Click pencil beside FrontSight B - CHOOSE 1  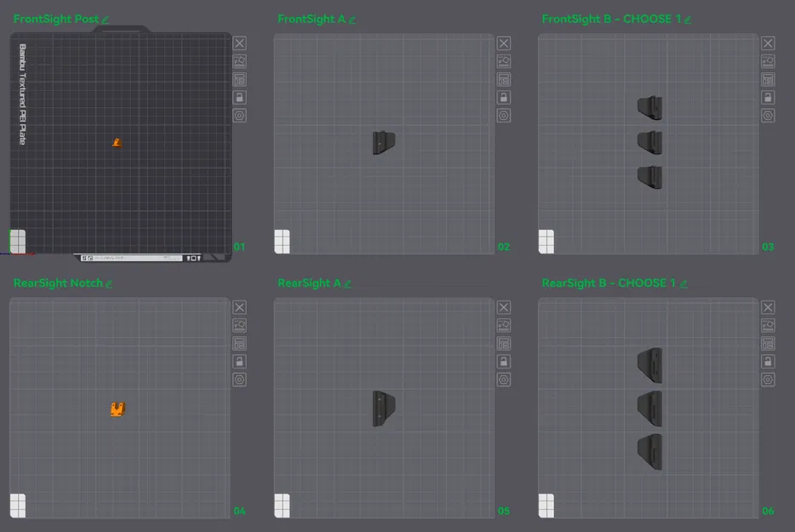pyautogui.click(x=688, y=20)
